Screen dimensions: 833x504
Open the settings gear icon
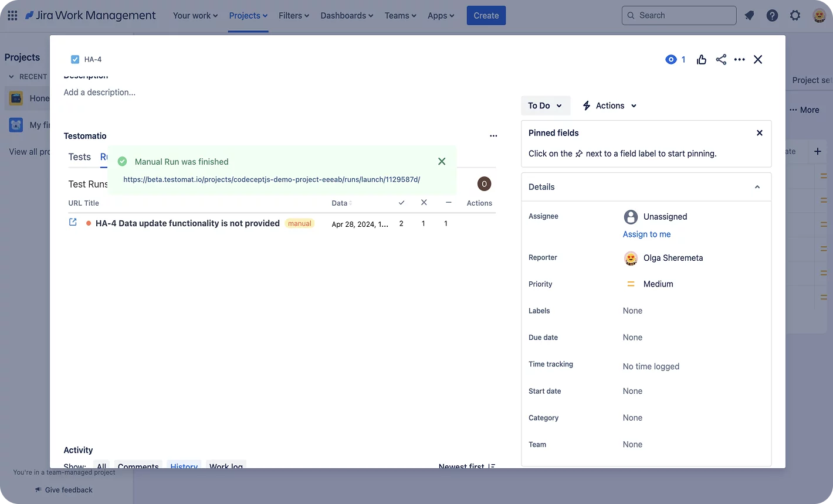click(795, 16)
